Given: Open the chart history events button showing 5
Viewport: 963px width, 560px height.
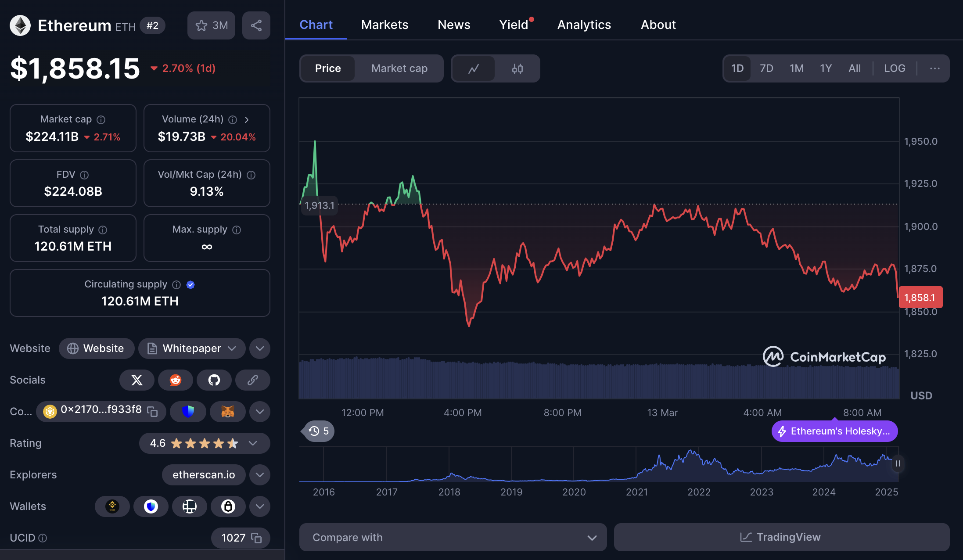Looking at the screenshot, I should click(319, 431).
